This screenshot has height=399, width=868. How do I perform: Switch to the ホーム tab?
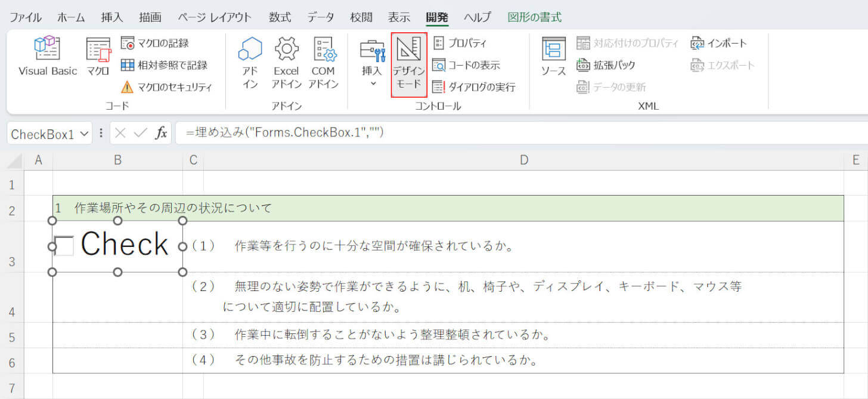pos(71,17)
